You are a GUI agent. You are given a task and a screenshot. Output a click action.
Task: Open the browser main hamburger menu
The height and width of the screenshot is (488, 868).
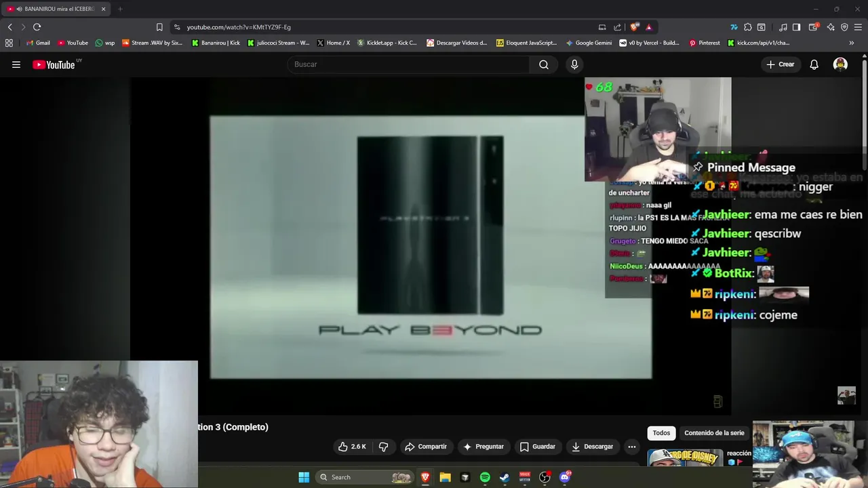click(859, 27)
